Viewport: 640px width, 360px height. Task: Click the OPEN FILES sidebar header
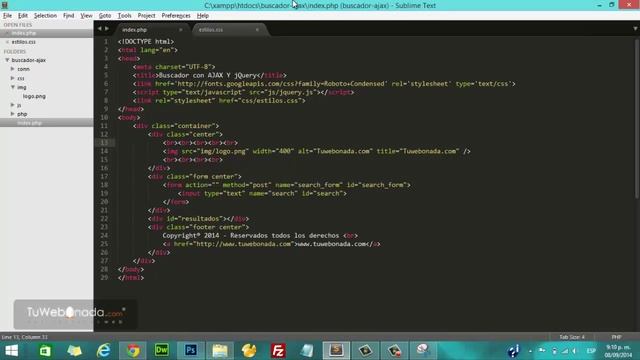click(x=18, y=25)
